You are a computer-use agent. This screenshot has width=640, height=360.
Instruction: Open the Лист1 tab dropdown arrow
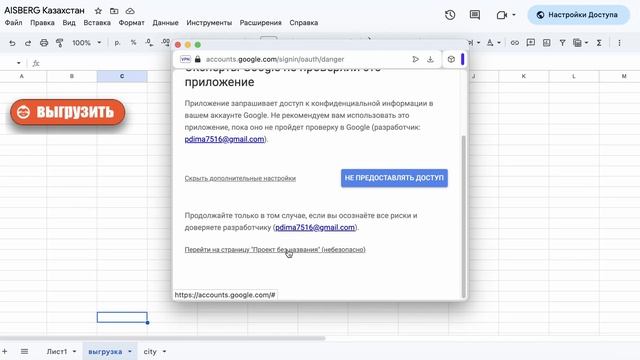point(74,351)
